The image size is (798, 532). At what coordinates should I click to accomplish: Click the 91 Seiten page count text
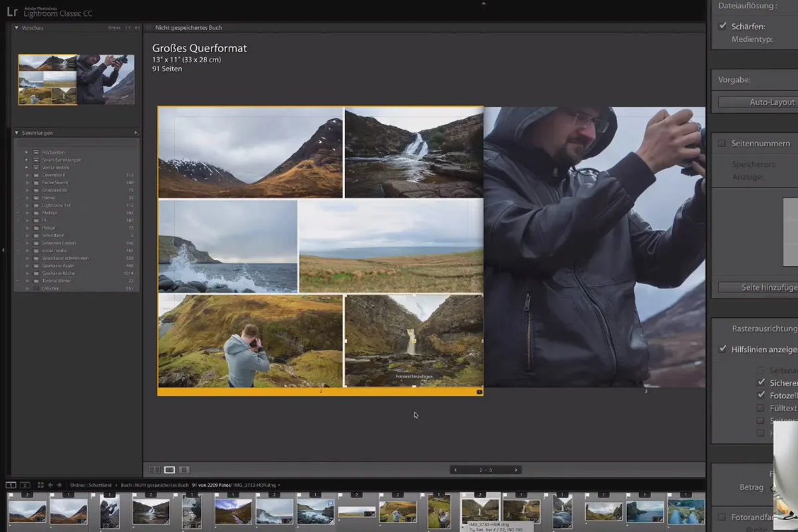(x=167, y=68)
